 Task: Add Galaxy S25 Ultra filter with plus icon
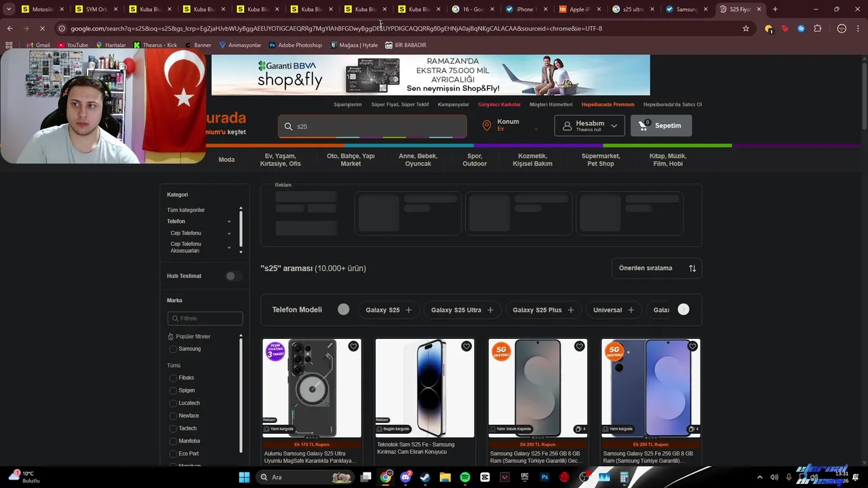[x=490, y=310]
